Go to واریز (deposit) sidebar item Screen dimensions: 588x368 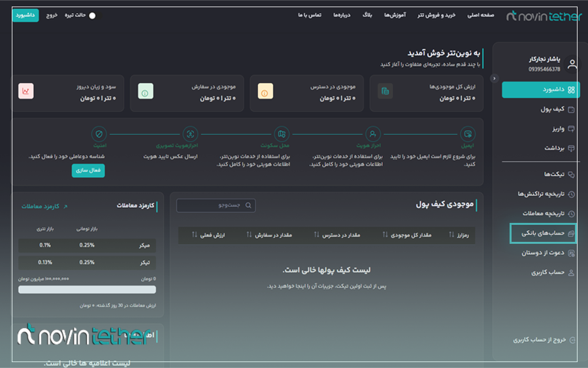pos(563,129)
